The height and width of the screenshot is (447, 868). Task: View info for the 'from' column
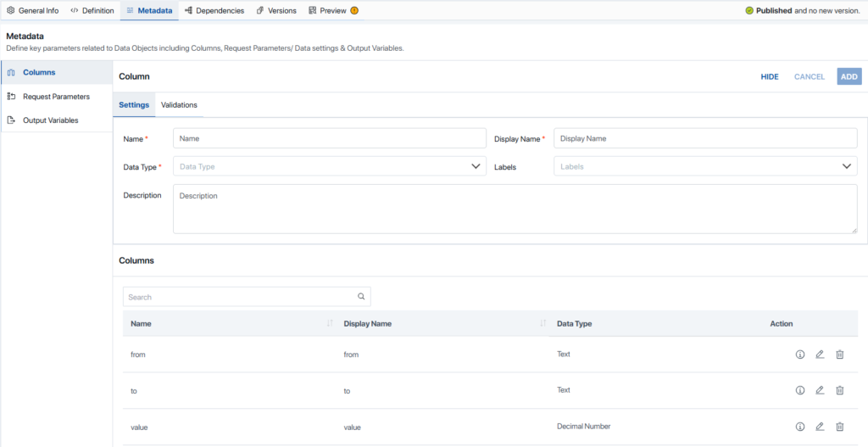[800, 355]
